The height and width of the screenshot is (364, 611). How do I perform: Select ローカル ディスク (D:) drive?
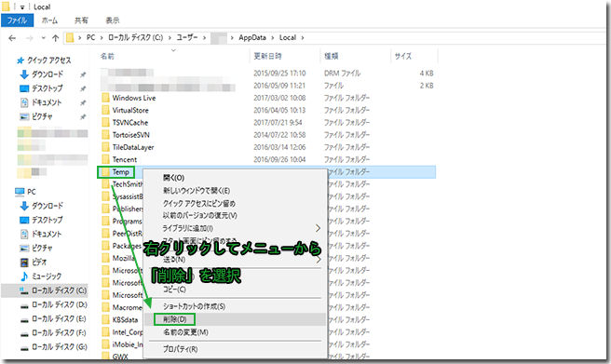tap(53, 304)
